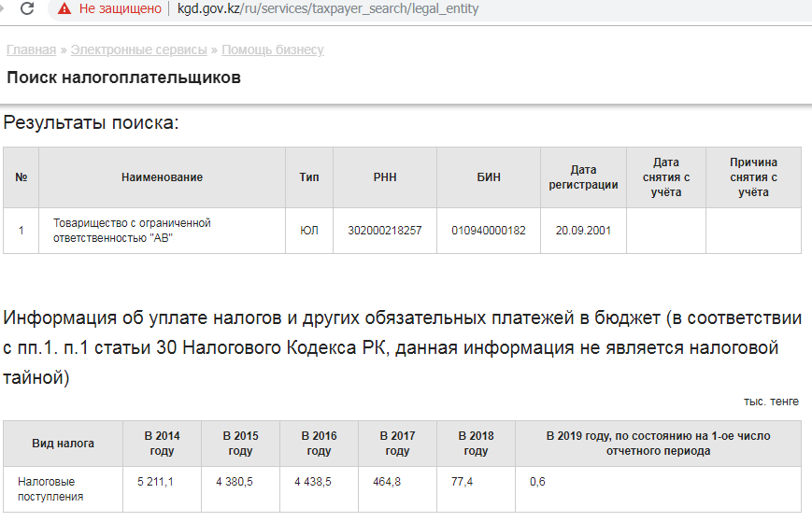The width and height of the screenshot is (812, 522).
Task: Click the 'Наименование' column header
Action: click(162, 177)
